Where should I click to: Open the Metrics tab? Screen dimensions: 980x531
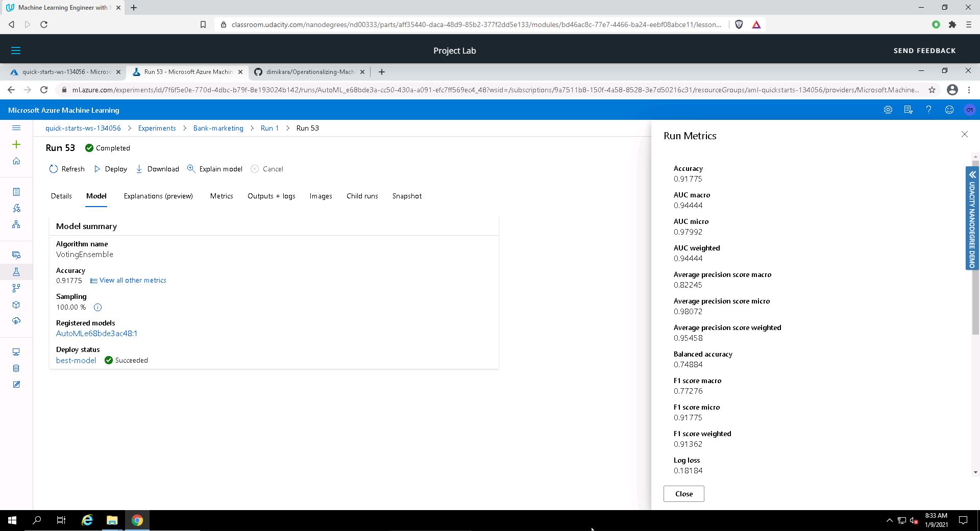[222, 196]
